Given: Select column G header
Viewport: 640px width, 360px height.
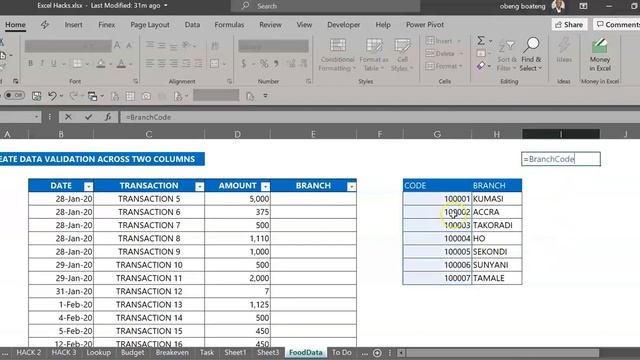Looking at the screenshot, I should tap(437, 134).
